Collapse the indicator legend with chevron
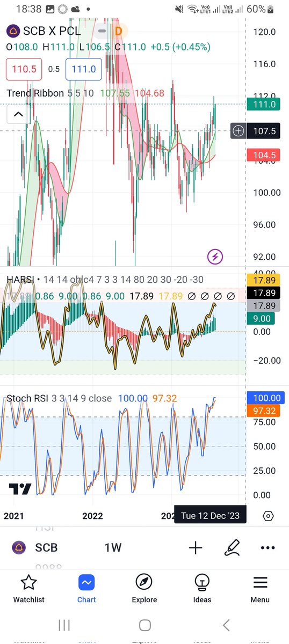The height and width of the screenshot is (644, 289). pyautogui.click(x=18, y=114)
